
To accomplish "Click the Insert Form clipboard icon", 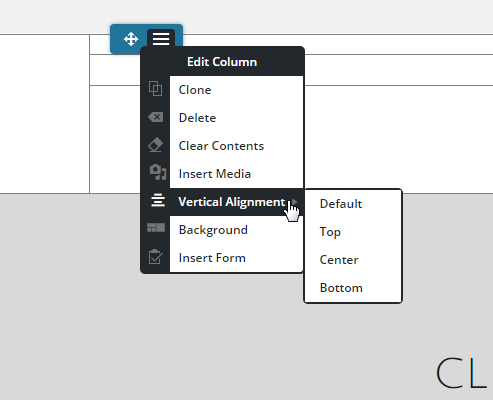I will (x=155, y=257).
